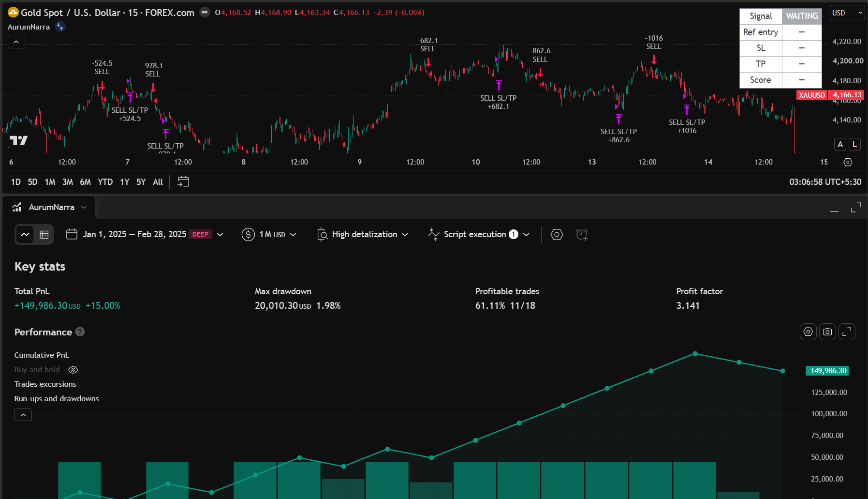Screen dimensions: 868x499
Task: Maximize the strategy tester panel
Action: [x=856, y=207]
